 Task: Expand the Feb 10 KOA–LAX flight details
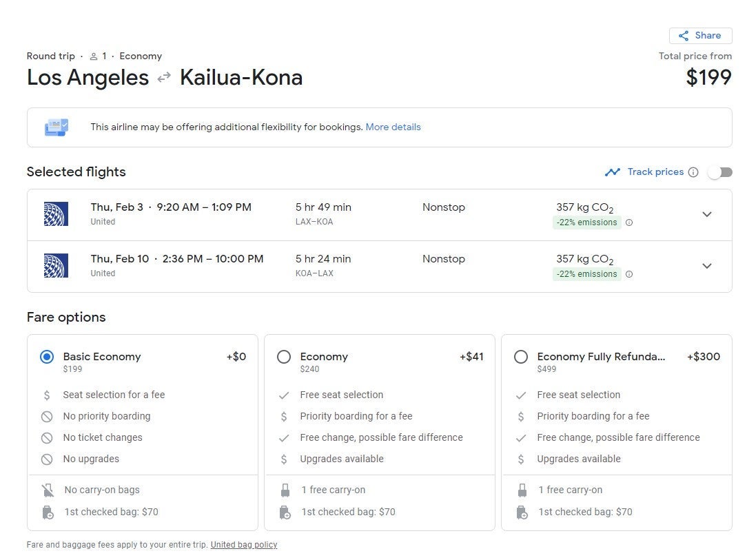coord(706,266)
